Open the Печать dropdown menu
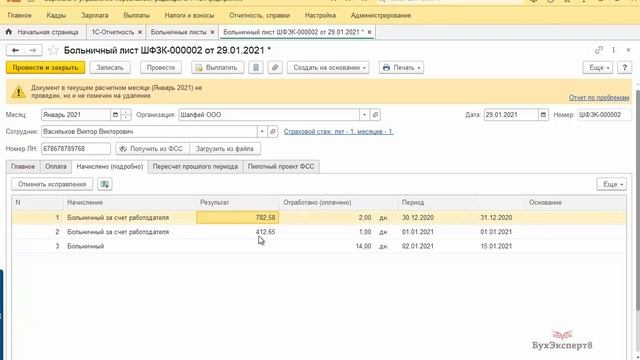The image size is (640, 360). click(x=401, y=67)
